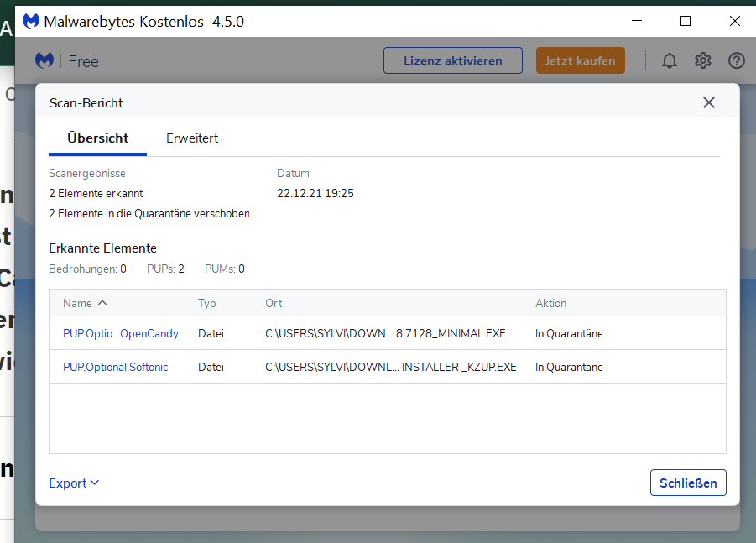Open settings via the gear icon
This screenshot has width=756, height=543.
tap(703, 60)
